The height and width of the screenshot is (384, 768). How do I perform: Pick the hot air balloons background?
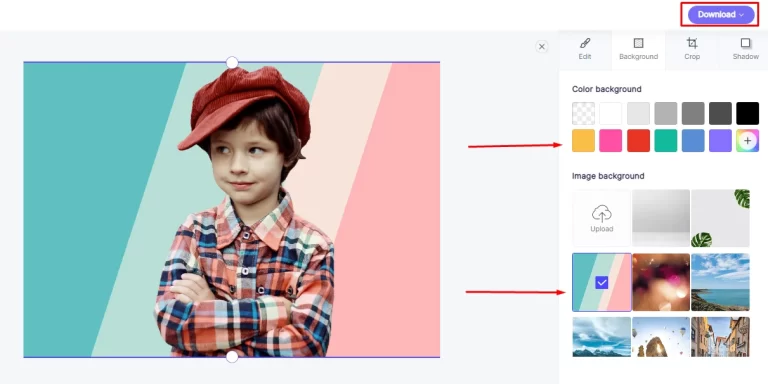click(x=661, y=337)
